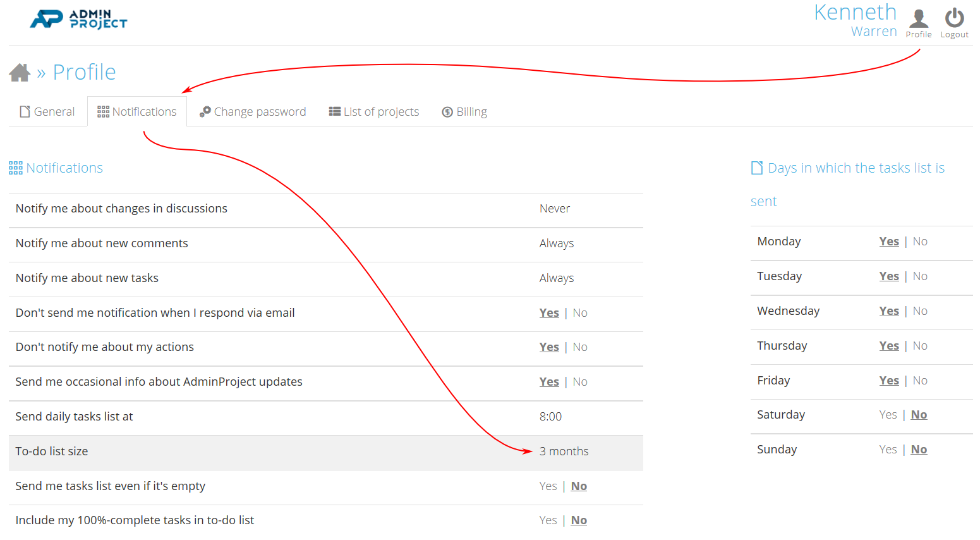The height and width of the screenshot is (540, 980).
Task: Click the Logout power icon
Action: [954, 18]
